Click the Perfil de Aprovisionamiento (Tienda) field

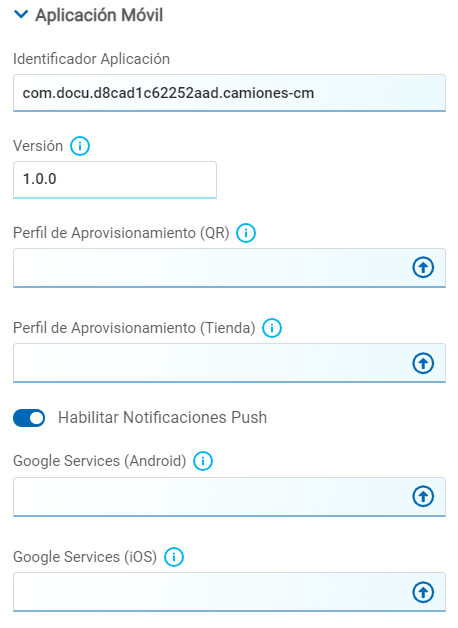(229, 363)
